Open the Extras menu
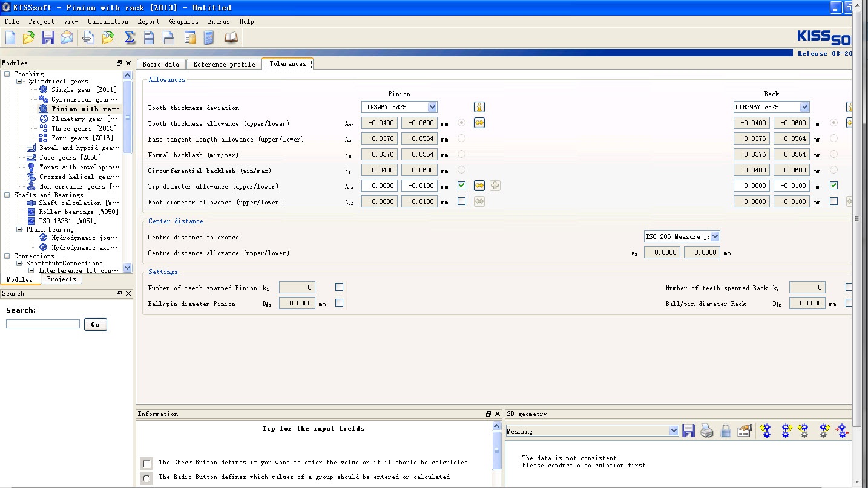The image size is (868, 488). (x=219, y=21)
